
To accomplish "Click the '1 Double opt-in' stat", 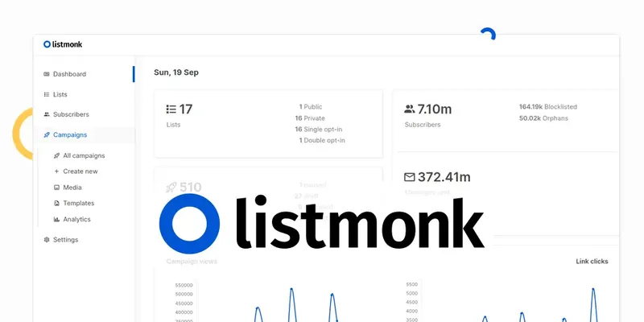I will pyautogui.click(x=321, y=140).
